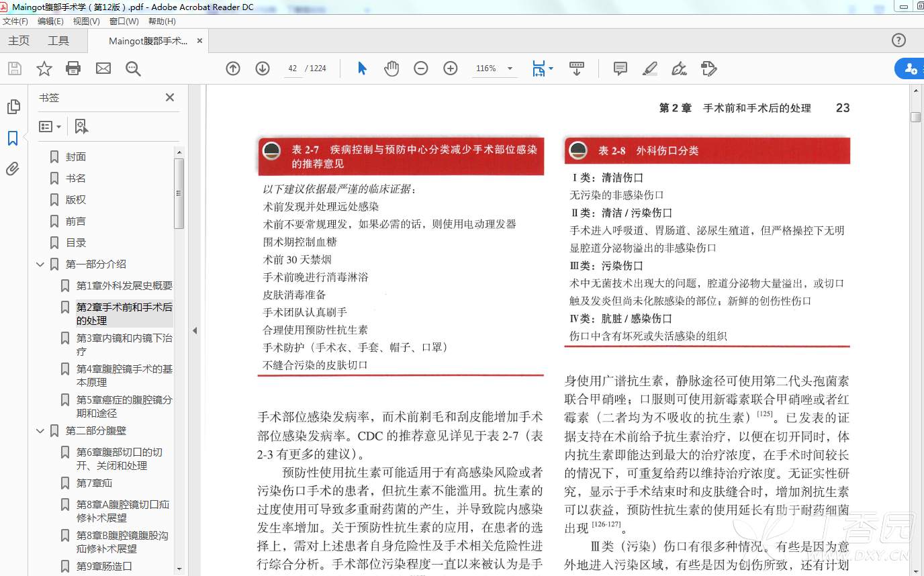Image resolution: width=924 pixels, height=576 pixels.
Task: Click 表 2-8 外科伤口分类 heading
Action: click(x=648, y=151)
